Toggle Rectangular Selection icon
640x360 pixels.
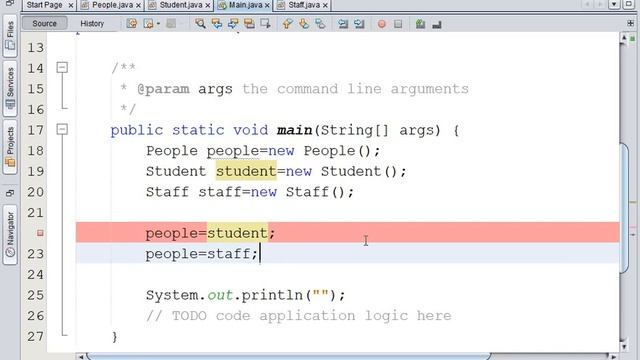(265, 24)
